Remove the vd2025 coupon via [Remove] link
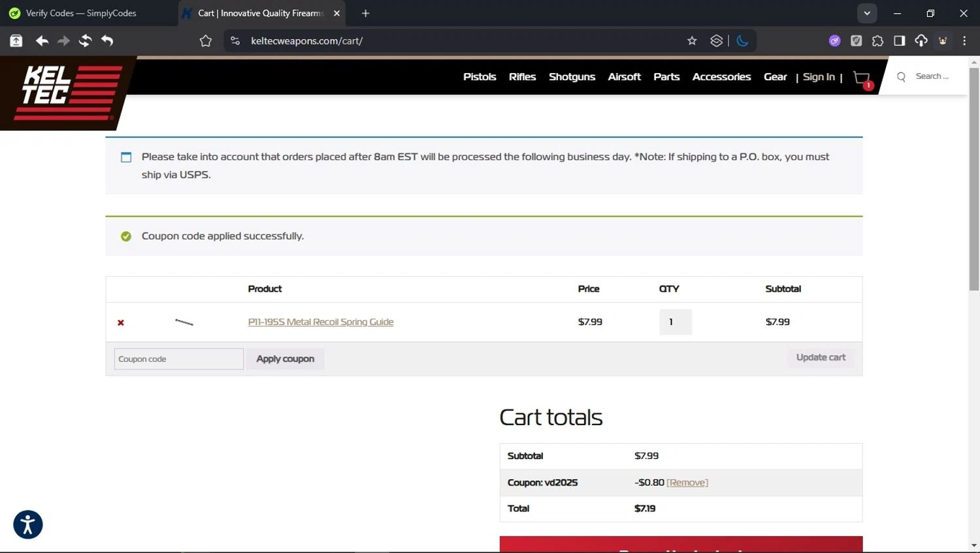 (687, 482)
